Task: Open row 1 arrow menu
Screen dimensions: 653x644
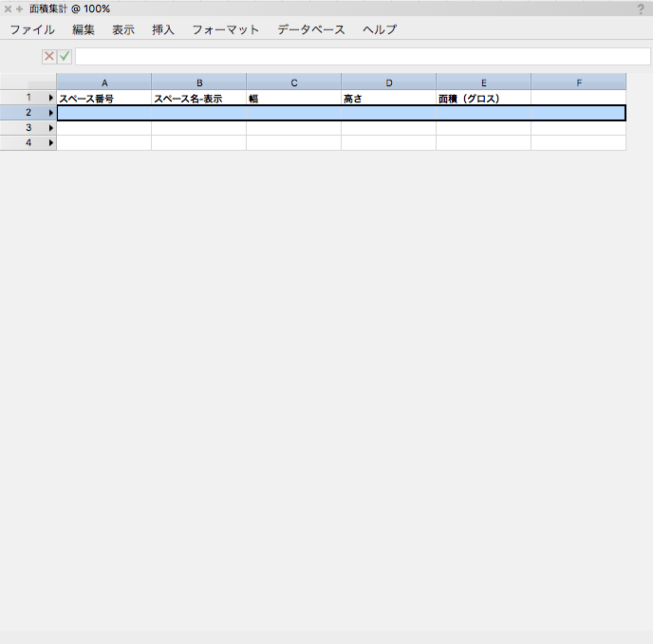Action: coord(51,98)
